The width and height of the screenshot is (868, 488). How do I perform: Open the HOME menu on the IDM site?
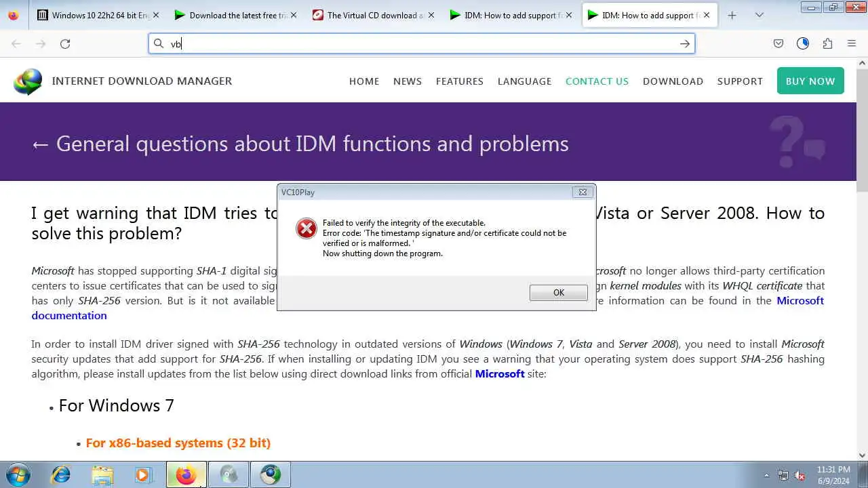[364, 81]
